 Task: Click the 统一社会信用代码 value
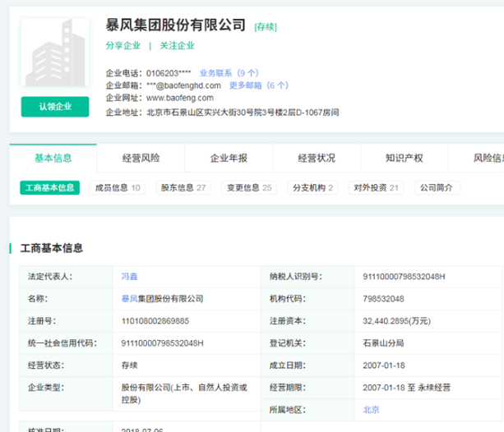(x=162, y=343)
